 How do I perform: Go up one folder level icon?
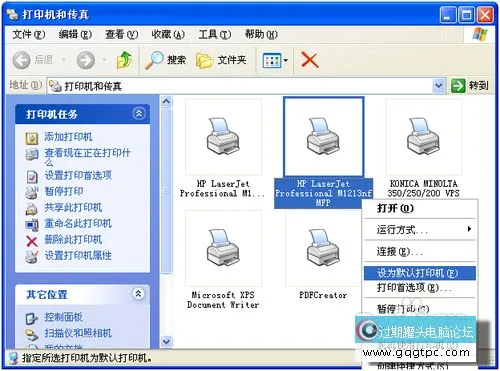click(x=124, y=60)
